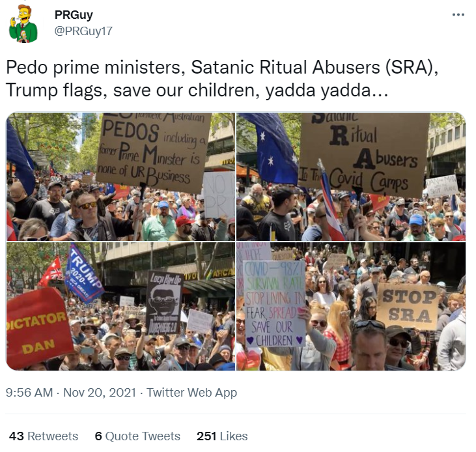Click the Lock Him Up poster in photo

(x=164, y=302)
